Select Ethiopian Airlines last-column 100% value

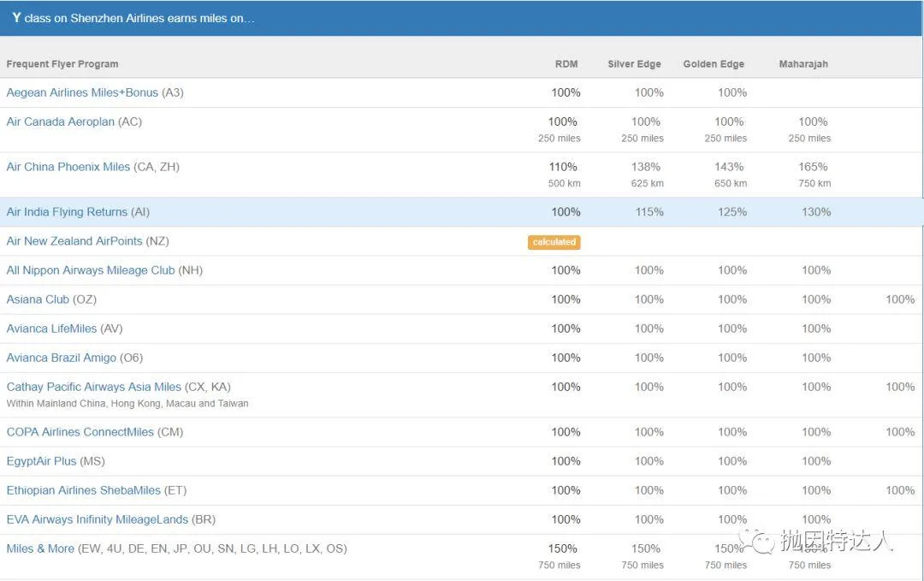point(900,490)
